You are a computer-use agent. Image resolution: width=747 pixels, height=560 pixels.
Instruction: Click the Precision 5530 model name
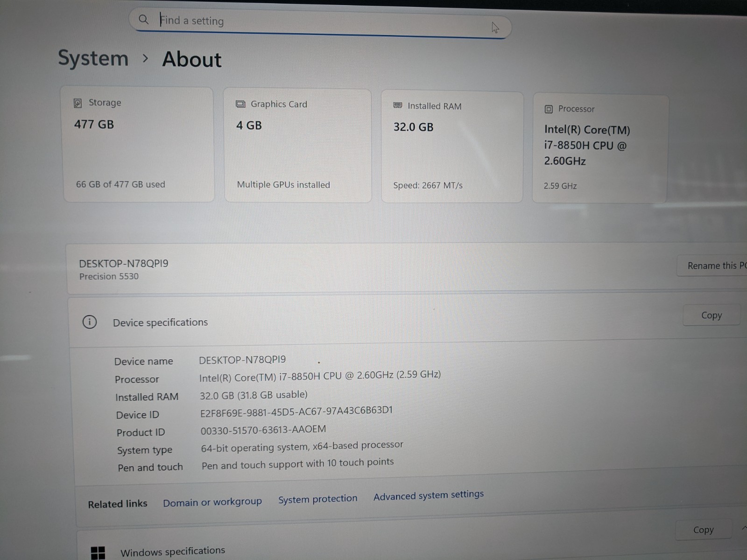click(x=109, y=276)
